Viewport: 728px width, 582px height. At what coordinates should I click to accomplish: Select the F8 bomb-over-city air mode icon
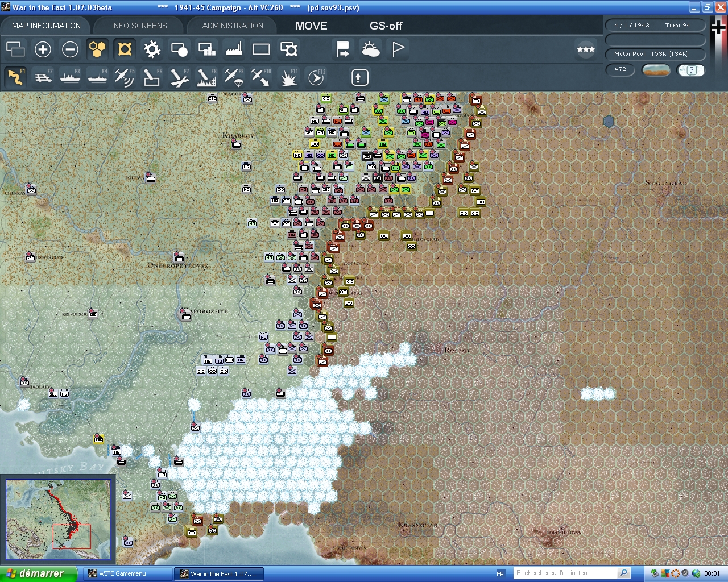pos(206,77)
